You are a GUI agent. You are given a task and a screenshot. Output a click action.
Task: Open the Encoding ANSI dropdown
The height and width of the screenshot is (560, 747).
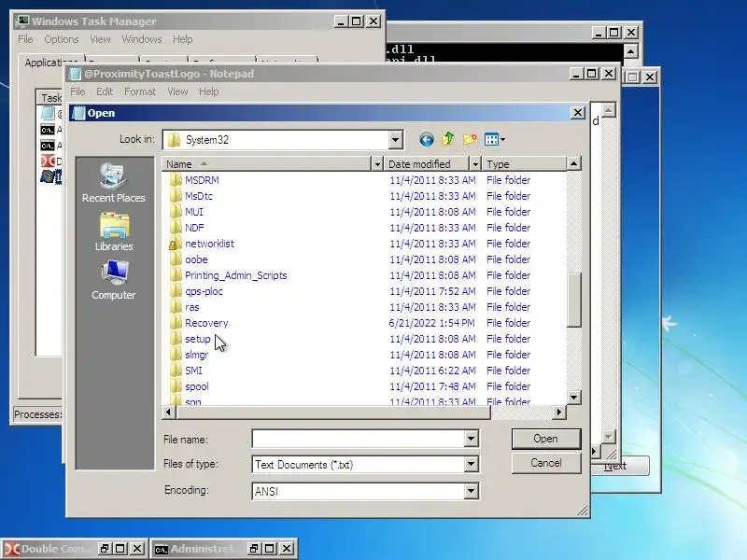[x=472, y=491]
